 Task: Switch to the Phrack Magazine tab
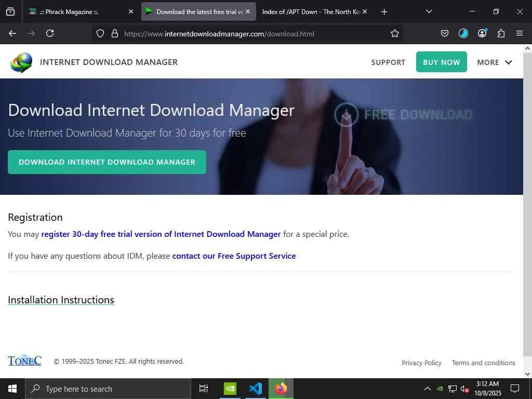click(x=79, y=11)
